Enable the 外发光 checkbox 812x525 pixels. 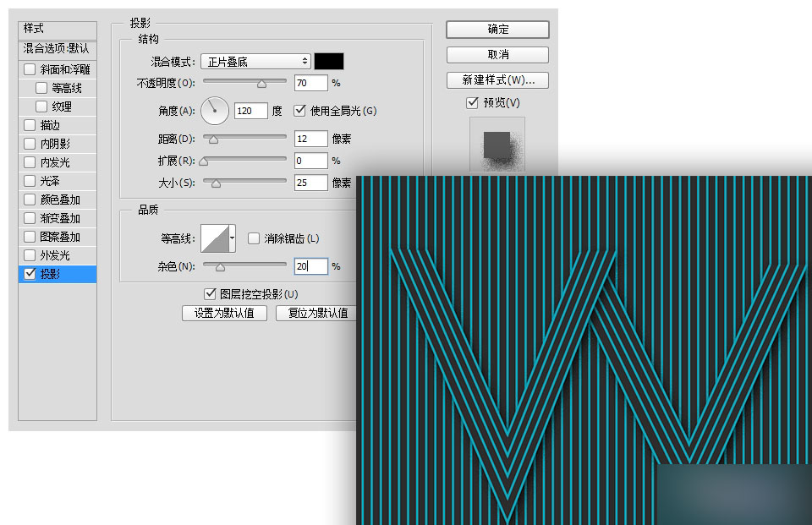coord(30,256)
